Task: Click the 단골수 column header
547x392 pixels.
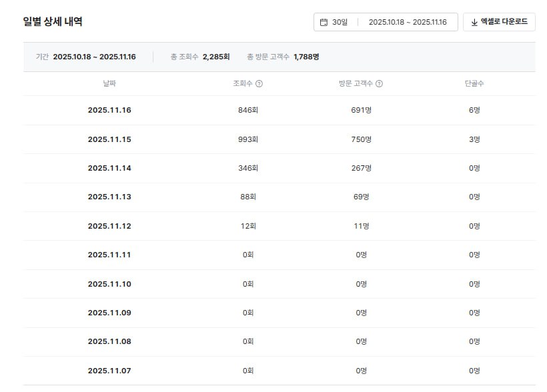Action: pyautogui.click(x=474, y=84)
